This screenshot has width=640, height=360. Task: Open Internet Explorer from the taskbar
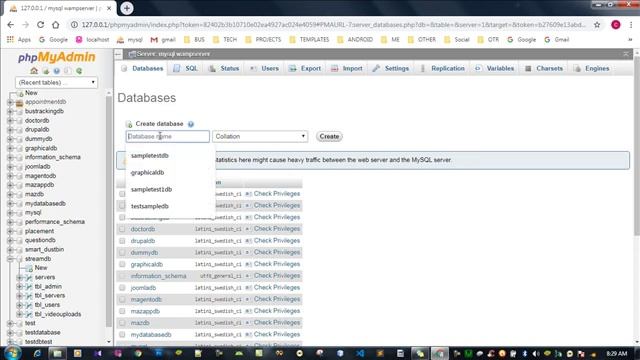click(x=37, y=353)
